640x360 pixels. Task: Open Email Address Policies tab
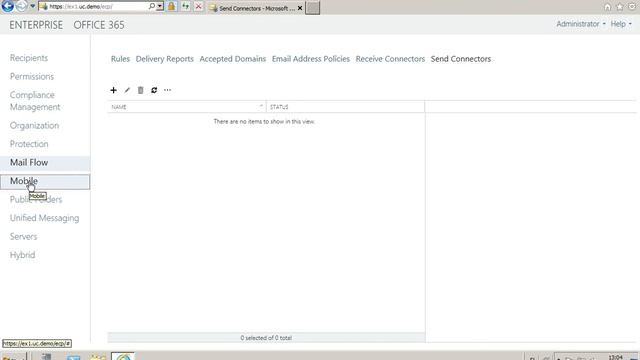click(311, 59)
